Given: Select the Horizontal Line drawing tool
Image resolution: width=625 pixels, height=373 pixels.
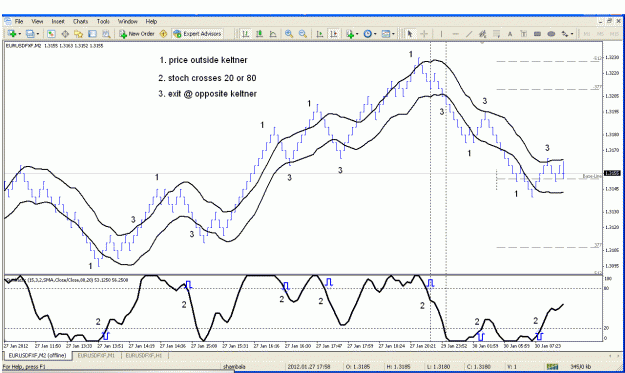Looking at the screenshot, I should pos(455,34).
